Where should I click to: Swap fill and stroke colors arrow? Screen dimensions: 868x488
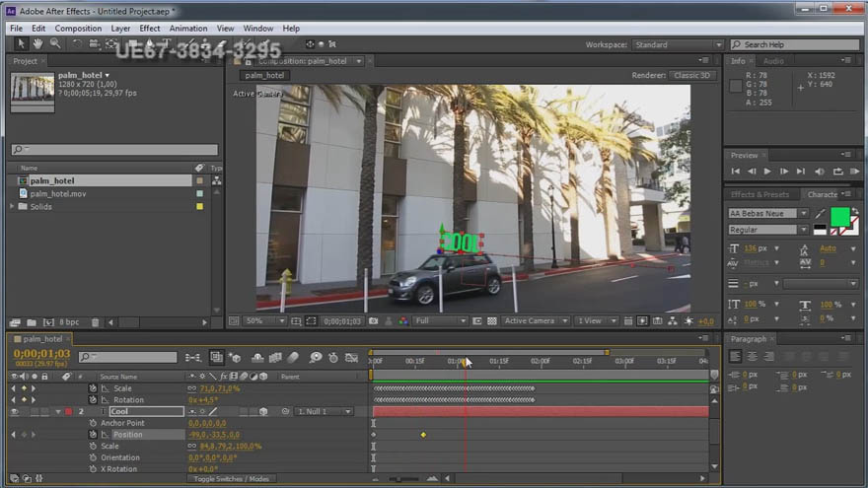pos(855,211)
